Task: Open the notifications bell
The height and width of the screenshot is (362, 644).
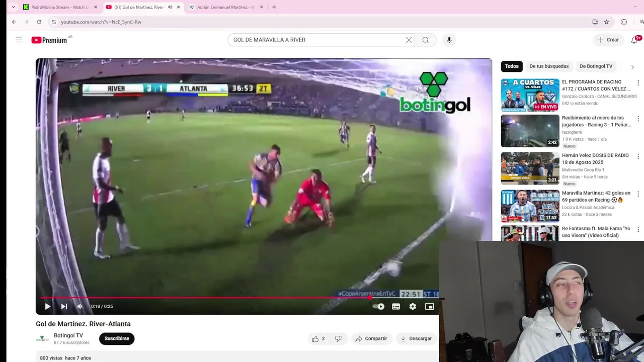Action: point(634,40)
